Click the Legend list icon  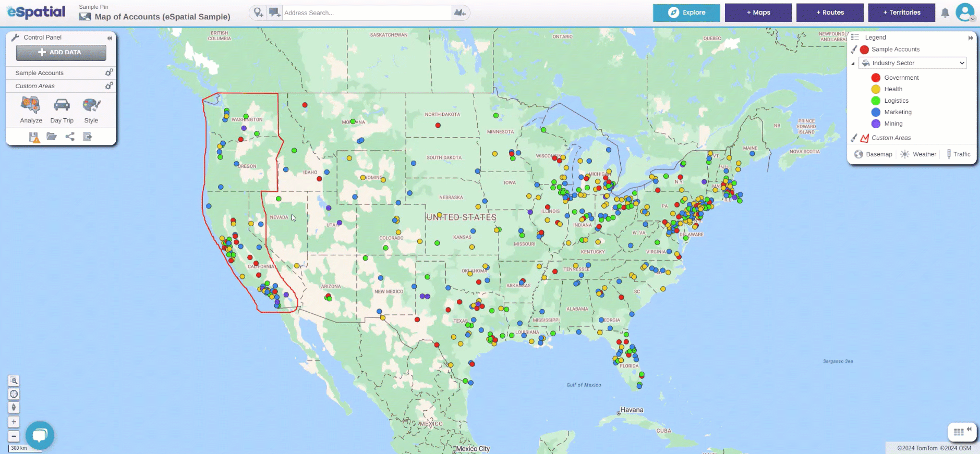point(855,37)
